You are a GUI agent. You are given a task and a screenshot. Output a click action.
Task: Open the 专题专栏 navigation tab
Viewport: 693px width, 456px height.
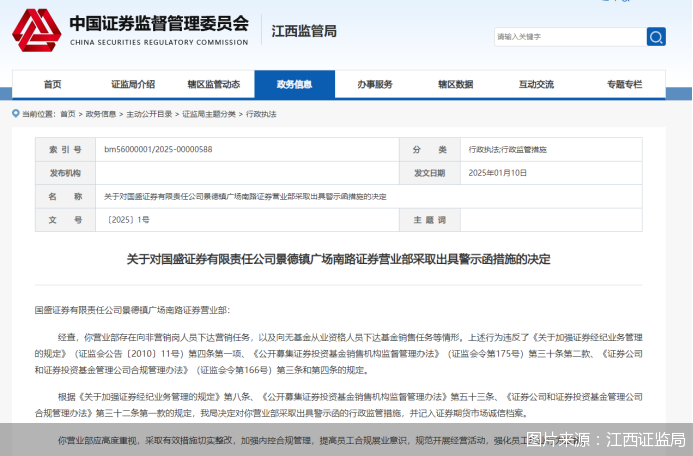[624, 84]
